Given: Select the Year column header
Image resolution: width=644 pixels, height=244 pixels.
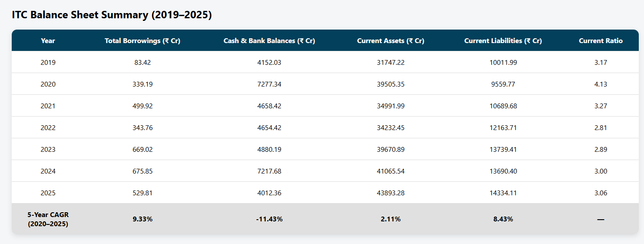Looking at the screenshot, I should coord(48,40).
